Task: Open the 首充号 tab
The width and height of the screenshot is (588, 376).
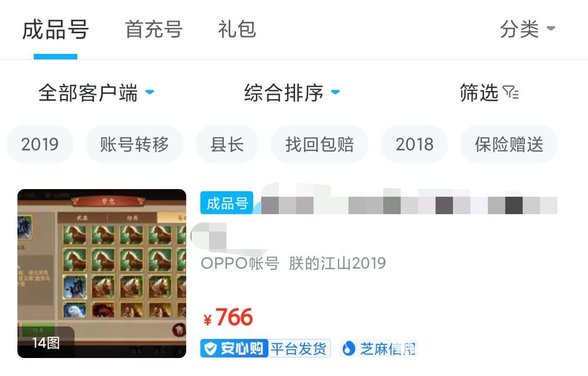Action: [x=154, y=29]
